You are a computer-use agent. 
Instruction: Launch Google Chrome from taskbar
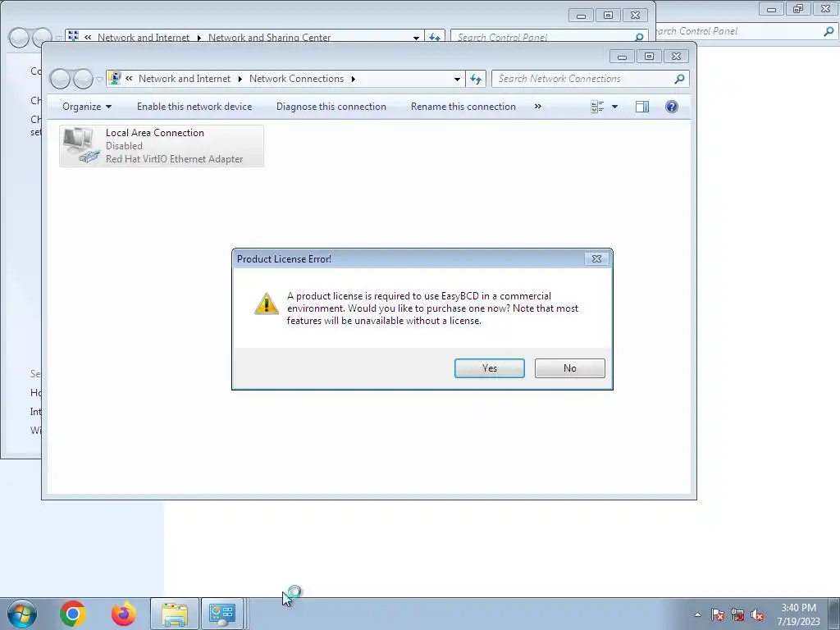73,614
